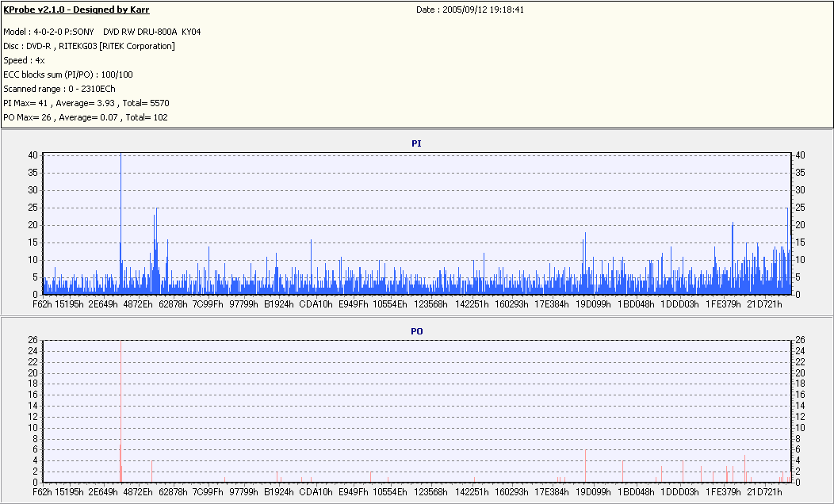
Task: Select the Disc DVD-R RITEKG03 line
Action: point(89,46)
